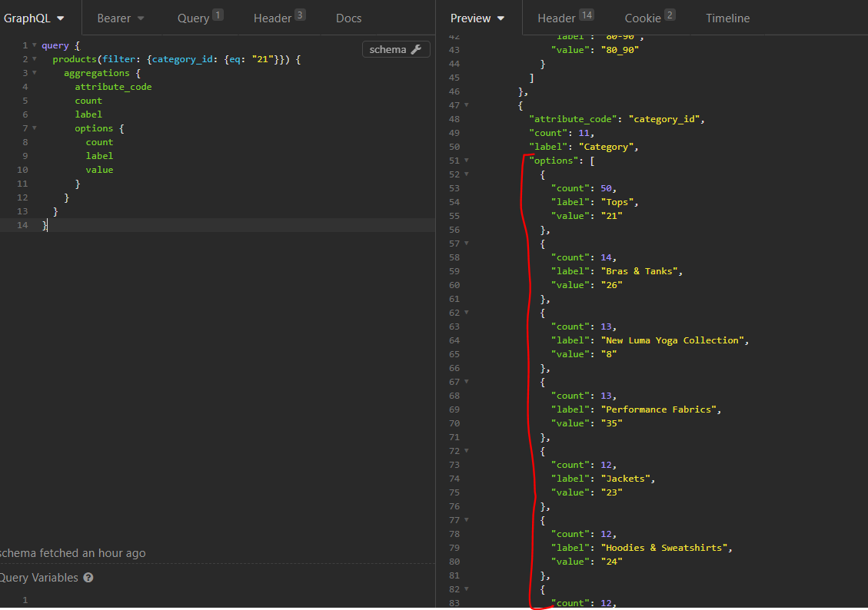Screen dimensions: 868x610
Task: Fold the options array at line 51
Action: [467, 161]
